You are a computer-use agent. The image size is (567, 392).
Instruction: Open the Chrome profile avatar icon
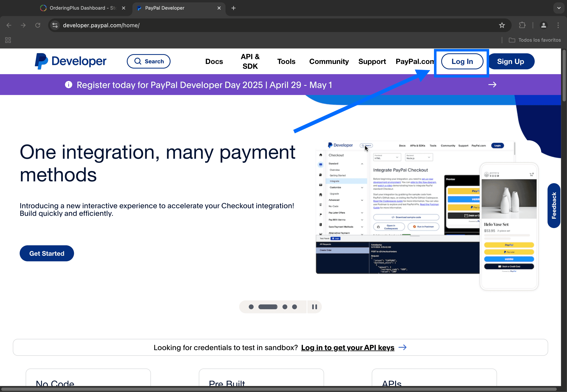tap(543, 25)
